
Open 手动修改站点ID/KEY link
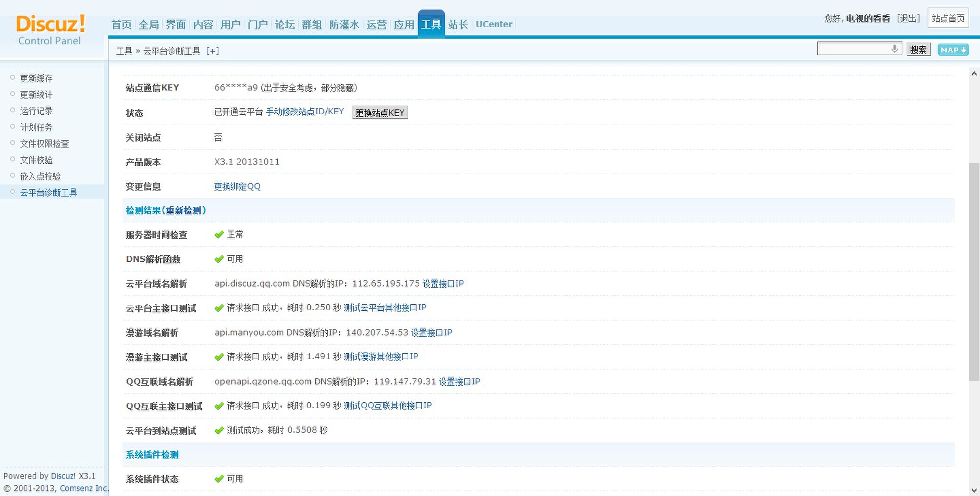(x=305, y=112)
